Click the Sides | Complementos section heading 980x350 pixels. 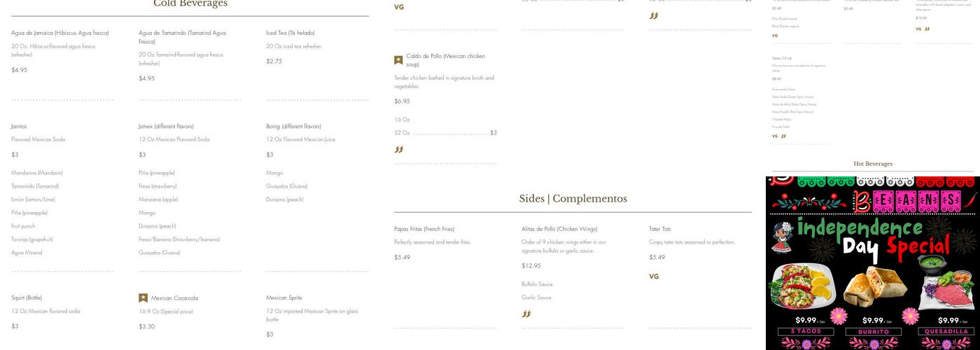pyautogui.click(x=573, y=199)
